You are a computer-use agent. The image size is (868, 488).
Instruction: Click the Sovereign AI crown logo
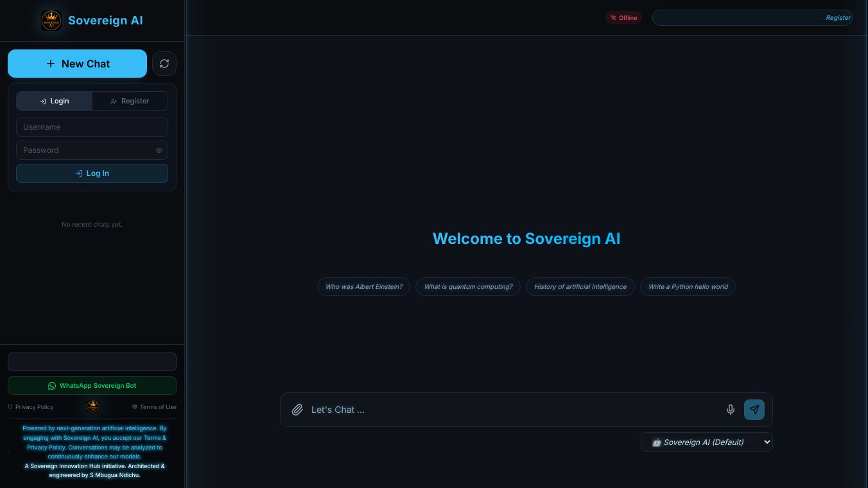click(x=51, y=21)
